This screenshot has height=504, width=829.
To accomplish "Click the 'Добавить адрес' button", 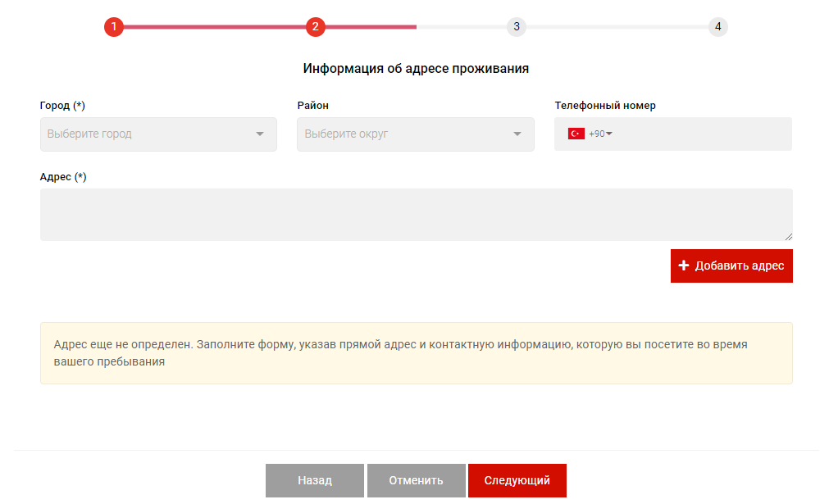I will pyautogui.click(x=731, y=266).
